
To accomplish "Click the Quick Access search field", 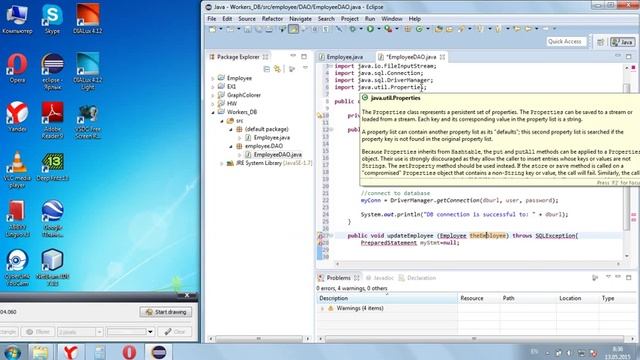I will (x=565, y=42).
